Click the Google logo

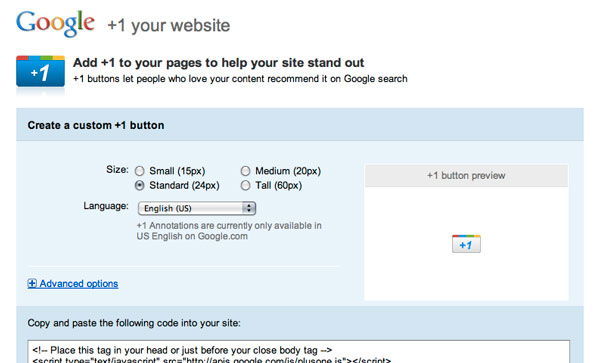coord(55,24)
